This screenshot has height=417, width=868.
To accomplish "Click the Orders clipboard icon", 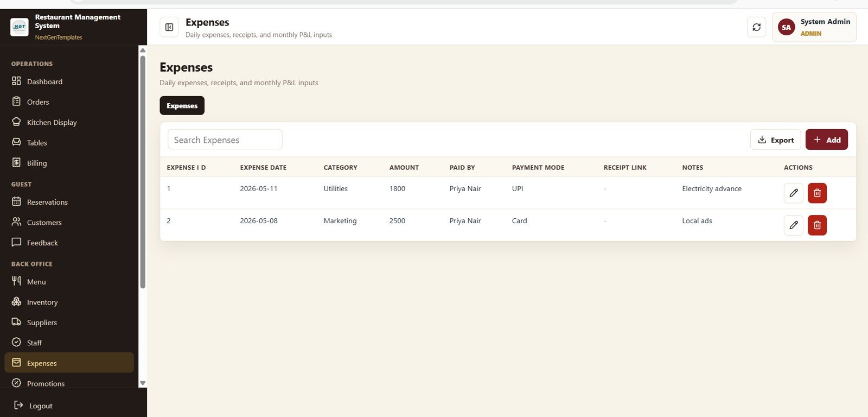I will 16,102.
